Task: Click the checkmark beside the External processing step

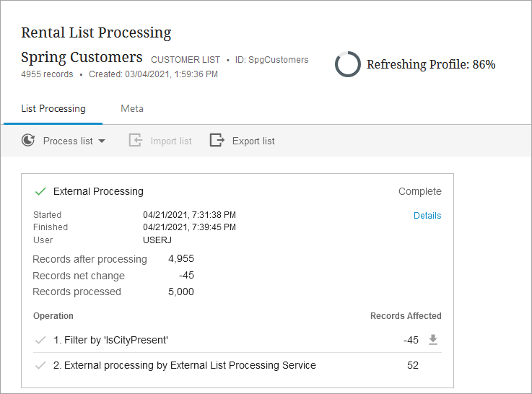Action: coord(40,365)
